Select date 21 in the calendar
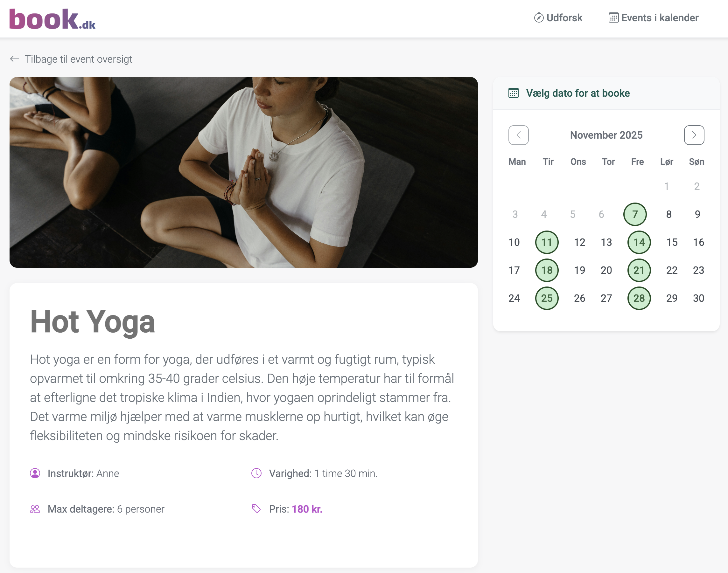Screen dimensions: 728x573 click(639, 270)
